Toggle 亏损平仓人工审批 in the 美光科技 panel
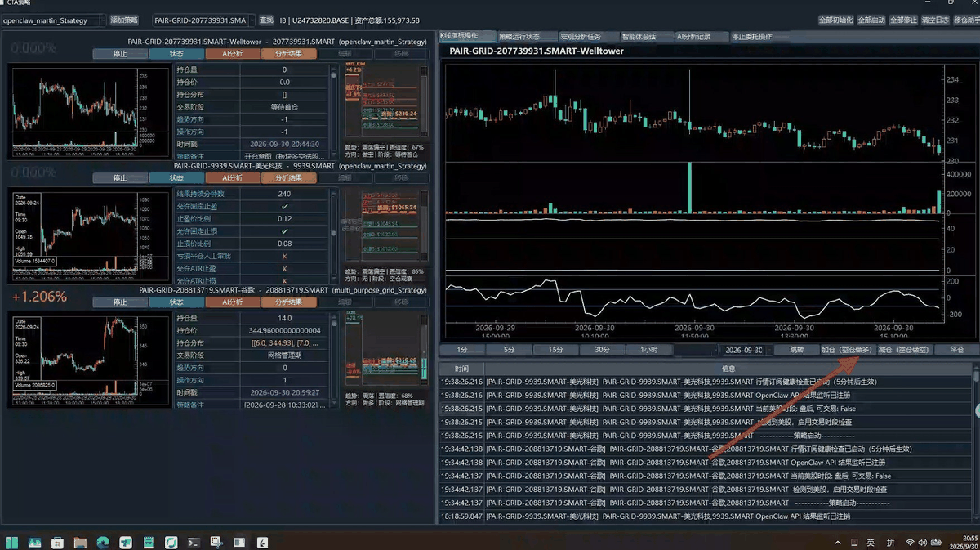 tap(285, 256)
